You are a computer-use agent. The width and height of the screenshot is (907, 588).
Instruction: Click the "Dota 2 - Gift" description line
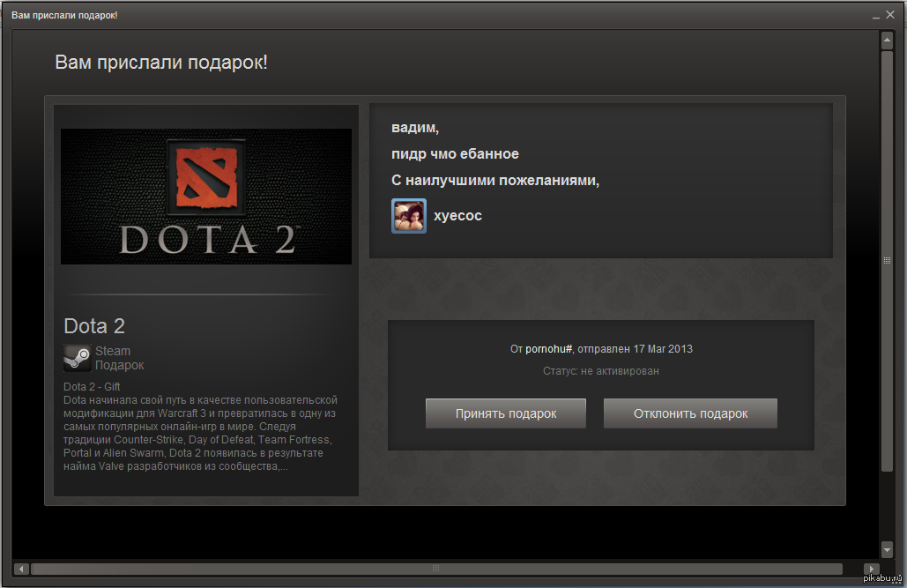pyautogui.click(x=92, y=387)
